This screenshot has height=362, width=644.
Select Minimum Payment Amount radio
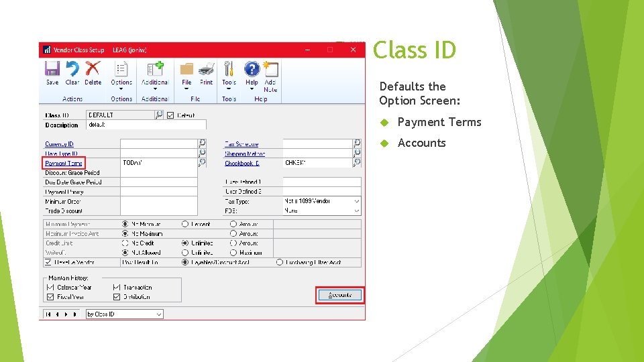coord(233,224)
